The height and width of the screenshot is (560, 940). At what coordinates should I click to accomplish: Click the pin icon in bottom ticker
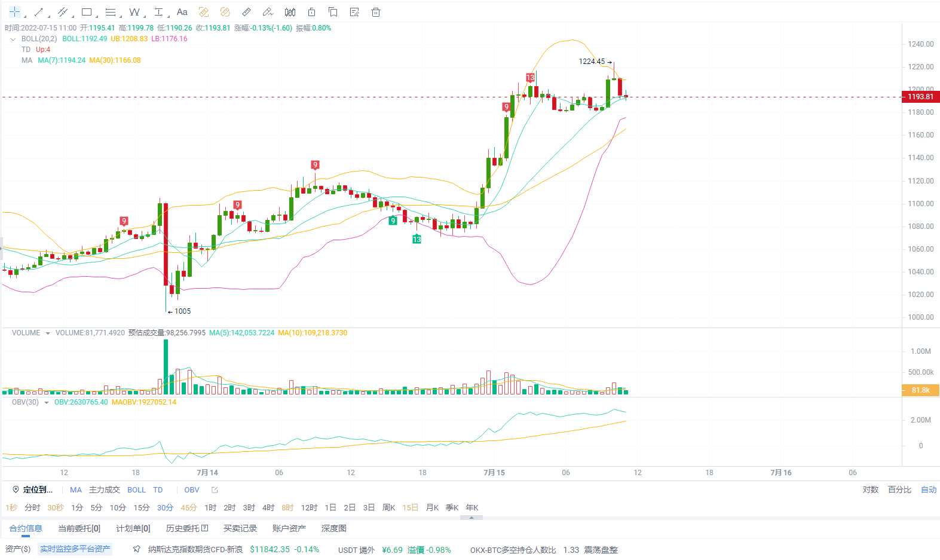pyautogui.click(x=137, y=549)
